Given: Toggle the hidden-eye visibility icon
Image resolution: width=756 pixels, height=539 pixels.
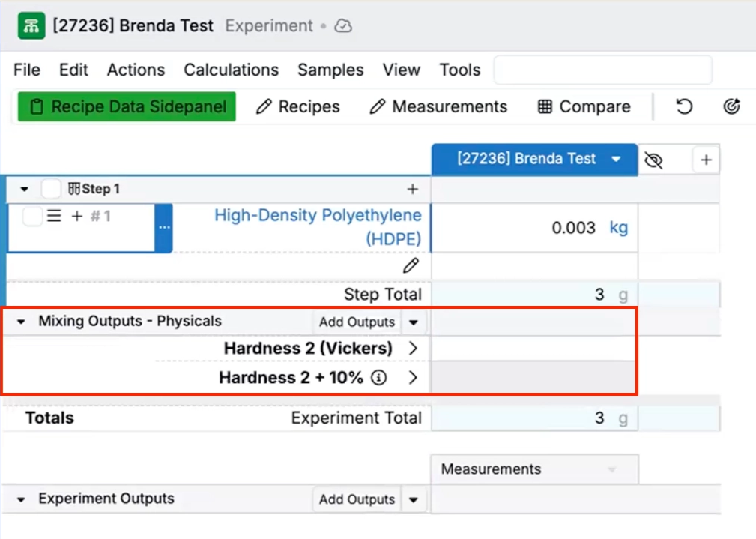Looking at the screenshot, I should (x=653, y=160).
